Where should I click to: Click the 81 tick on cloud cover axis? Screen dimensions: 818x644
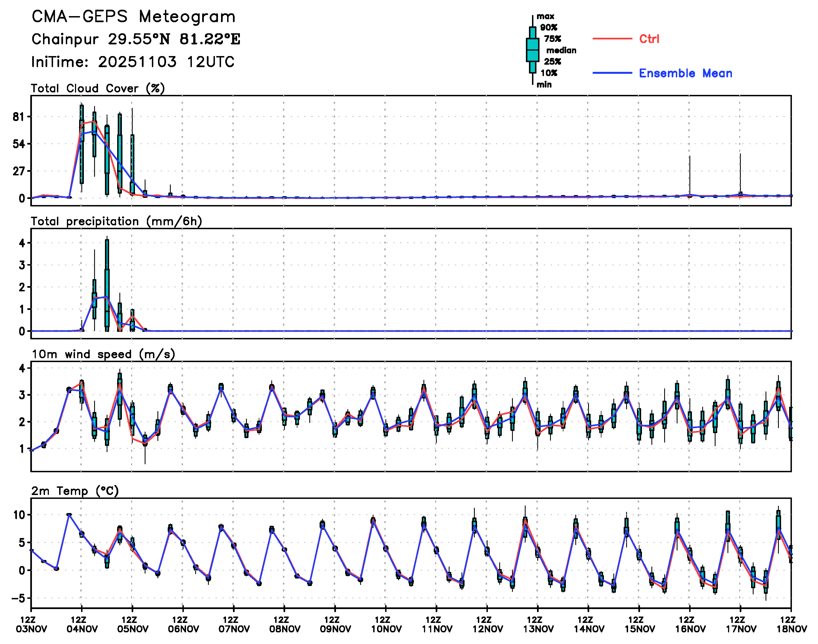(18, 117)
